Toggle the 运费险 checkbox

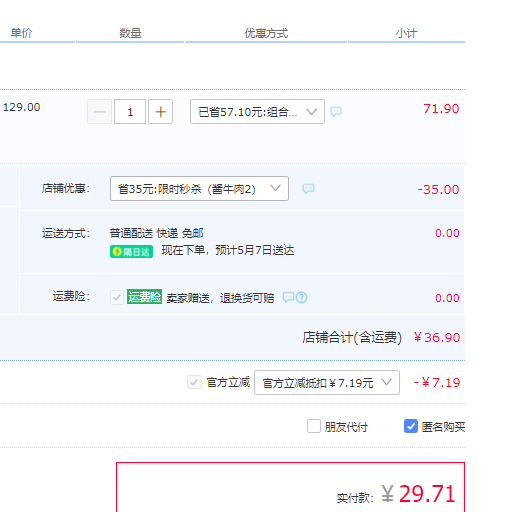coord(117,297)
